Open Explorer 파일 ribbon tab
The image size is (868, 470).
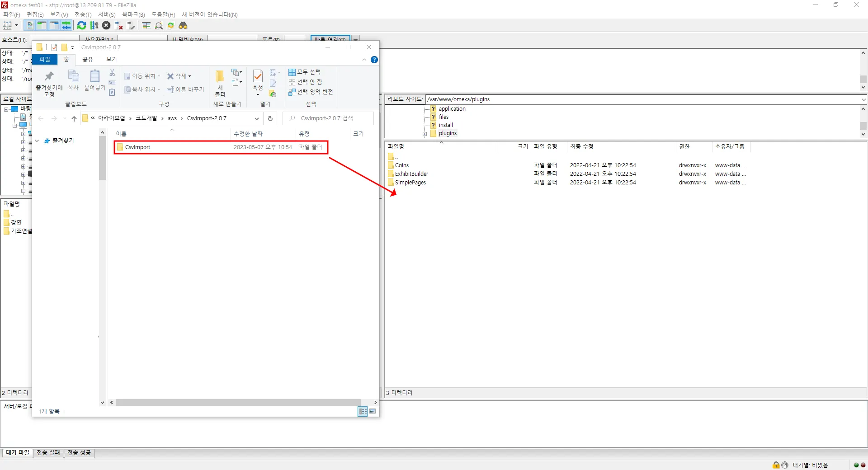tap(45, 59)
